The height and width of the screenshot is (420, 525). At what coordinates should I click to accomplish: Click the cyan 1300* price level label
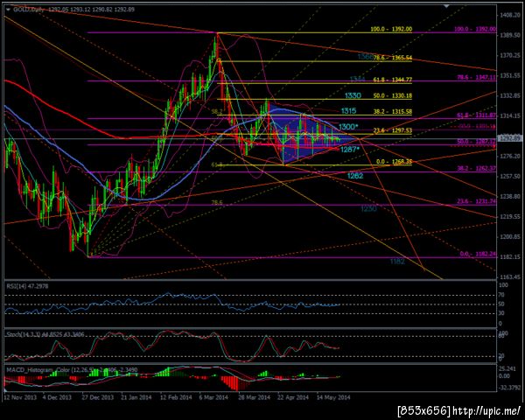tap(348, 127)
